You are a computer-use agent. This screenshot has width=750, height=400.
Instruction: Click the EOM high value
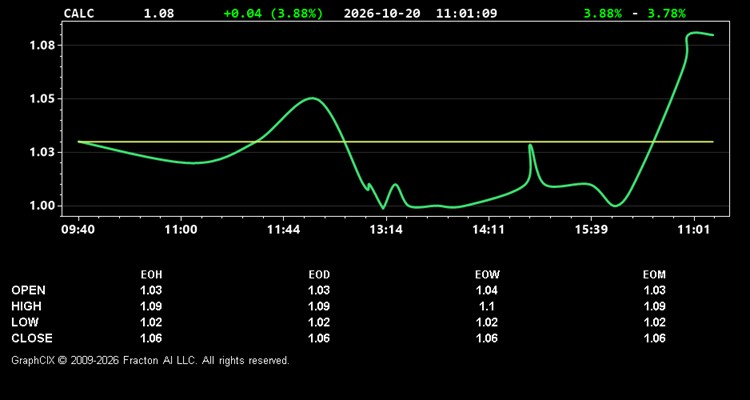654,306
